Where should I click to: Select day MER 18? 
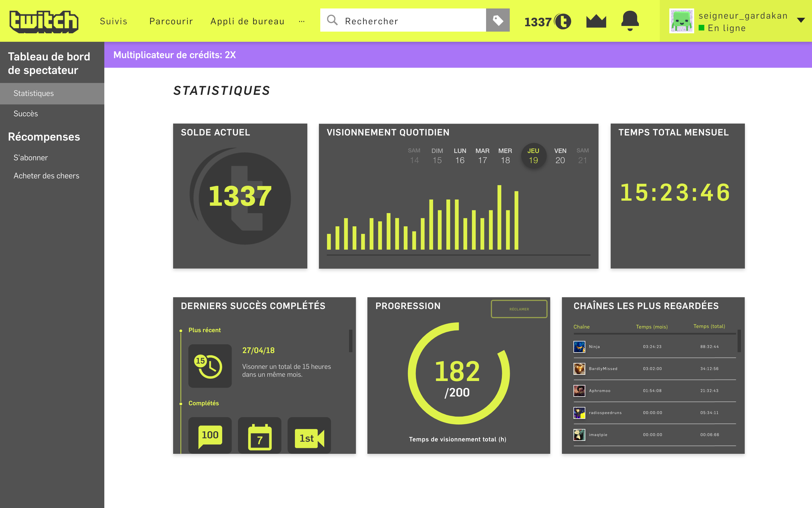(505, 156)
